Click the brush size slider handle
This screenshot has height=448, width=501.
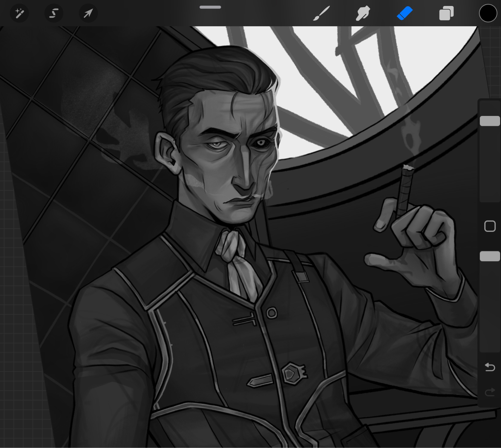coord(490,121)
